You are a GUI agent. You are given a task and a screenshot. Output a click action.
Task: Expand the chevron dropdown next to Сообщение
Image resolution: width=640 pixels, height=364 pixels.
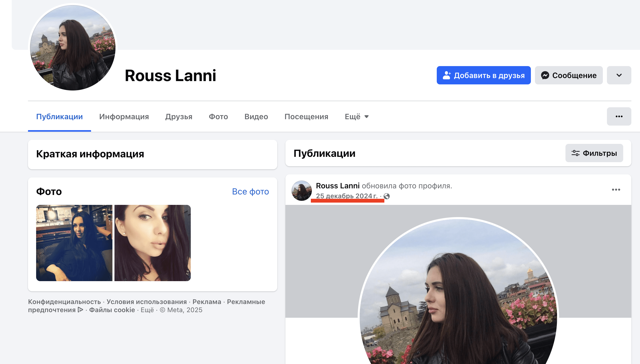click(x=619, y=75)
